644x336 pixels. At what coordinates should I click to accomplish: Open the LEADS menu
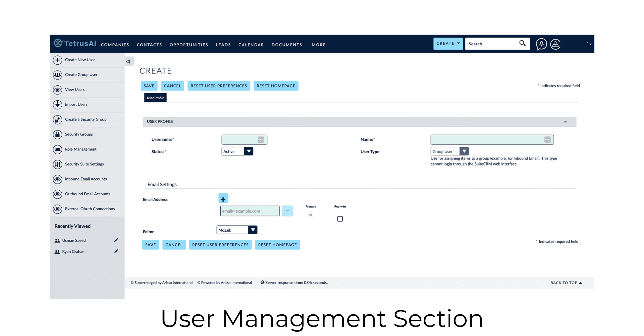pyautogui.click(x=223, y=45)
